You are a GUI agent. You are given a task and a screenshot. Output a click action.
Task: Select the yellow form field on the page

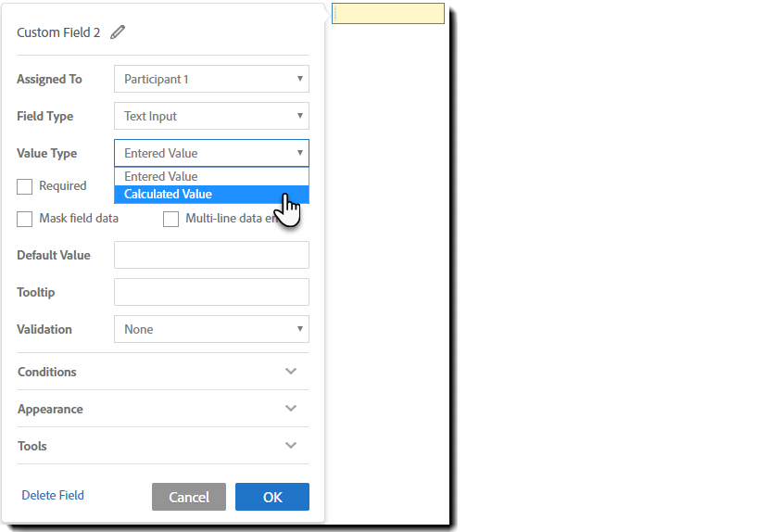click(x=388, y=14)
